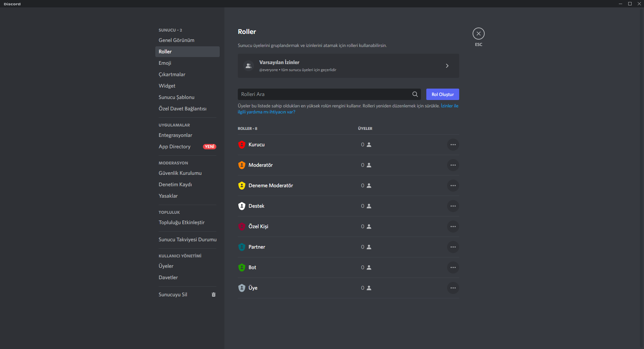
Task: Click the member count icon for Destek
Action: (x=369, y=206)
